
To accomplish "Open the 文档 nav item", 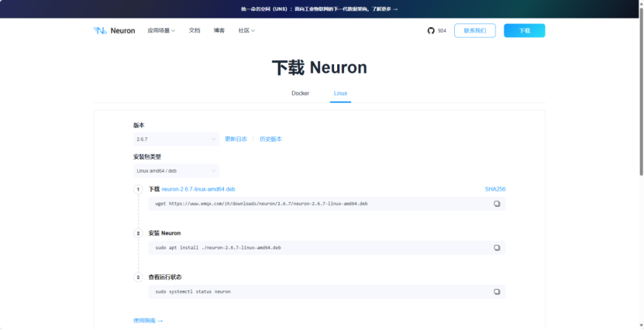I will pyautogui.click(x=195, y=31).
